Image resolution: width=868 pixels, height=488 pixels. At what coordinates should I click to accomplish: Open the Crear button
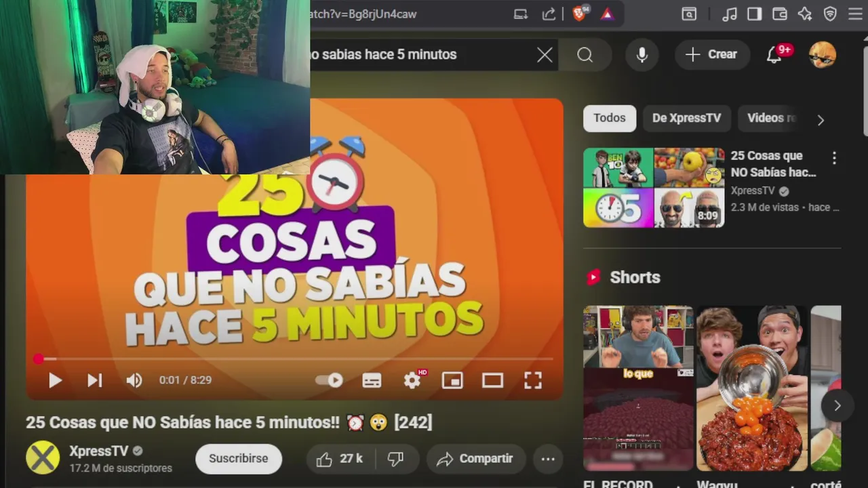(712, 55)
